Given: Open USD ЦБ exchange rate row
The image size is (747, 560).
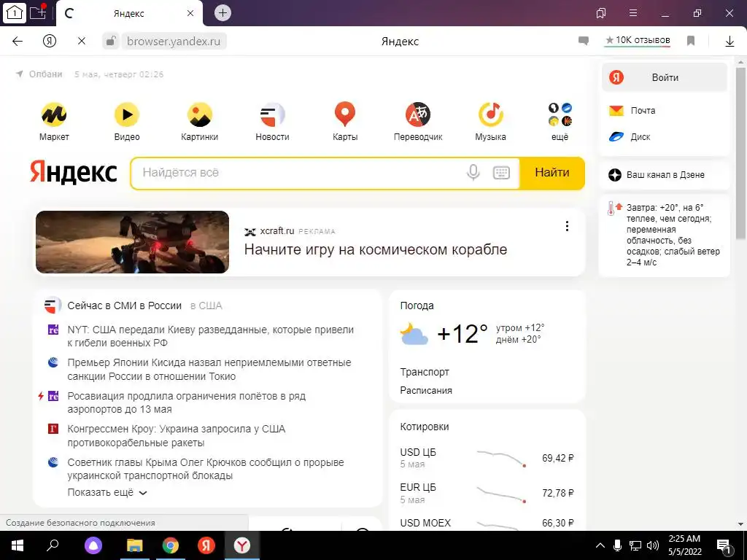Looking at the screenshot, I should point(487,458).
